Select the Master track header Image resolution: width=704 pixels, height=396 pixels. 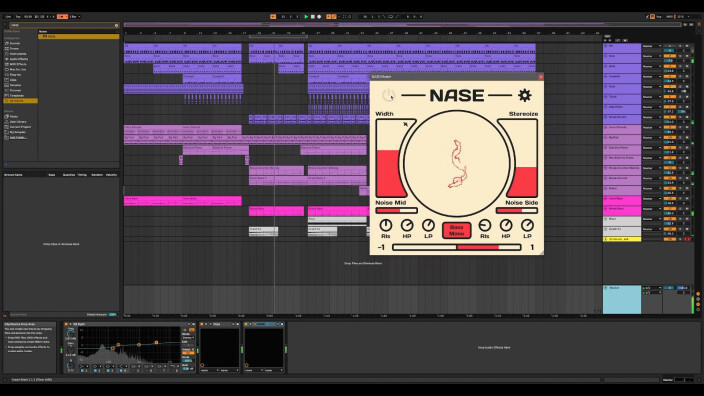[622, 299]
